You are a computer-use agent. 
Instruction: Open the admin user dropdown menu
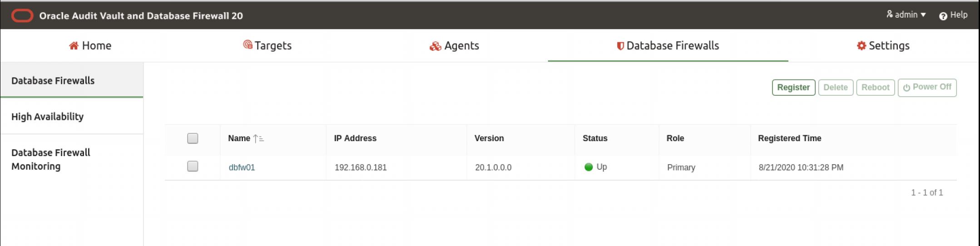click(x=906, y=15)
